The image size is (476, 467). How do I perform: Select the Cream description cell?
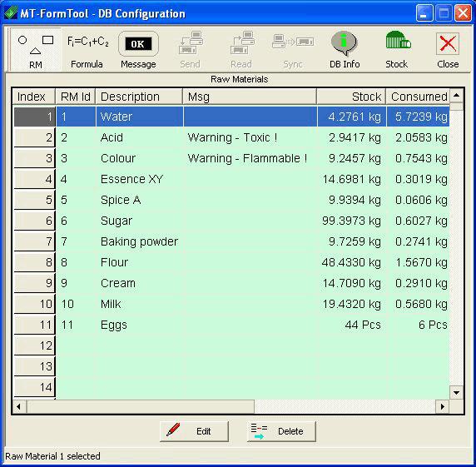pyautogui.click(x=140, y=283)
